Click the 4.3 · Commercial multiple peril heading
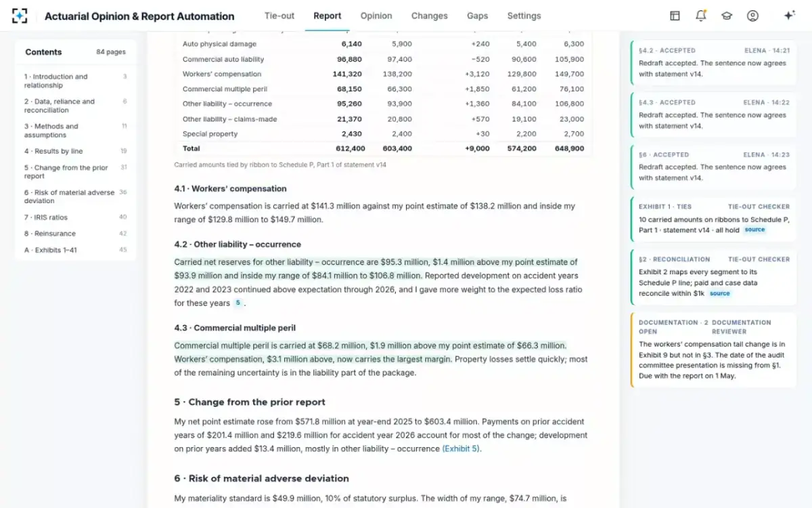The height and width of the screenshot is (508, 812). click(235, 328)
